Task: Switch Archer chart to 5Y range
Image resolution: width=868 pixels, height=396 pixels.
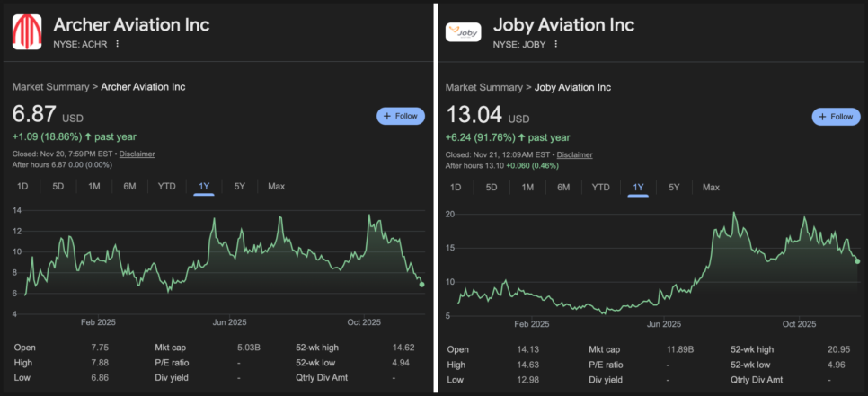Action: [239, 186]
